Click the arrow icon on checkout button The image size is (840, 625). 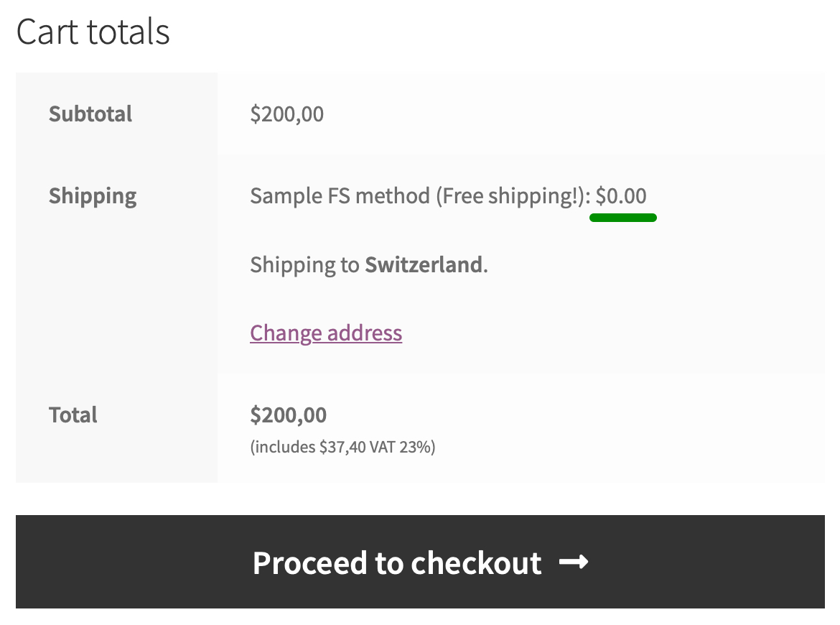574,563
